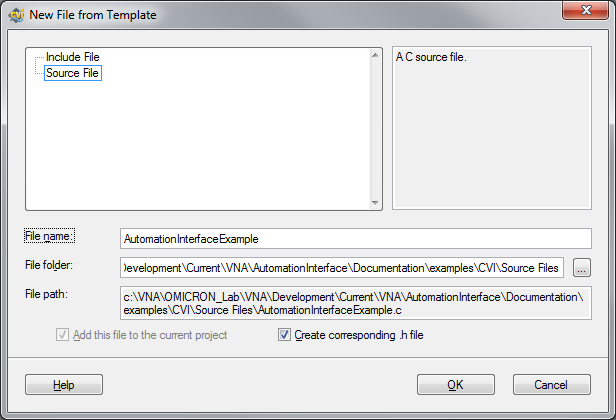Screen dimensions: 616x420
Task: Open Help for this dialog
Action: click(x=64, y=385)
